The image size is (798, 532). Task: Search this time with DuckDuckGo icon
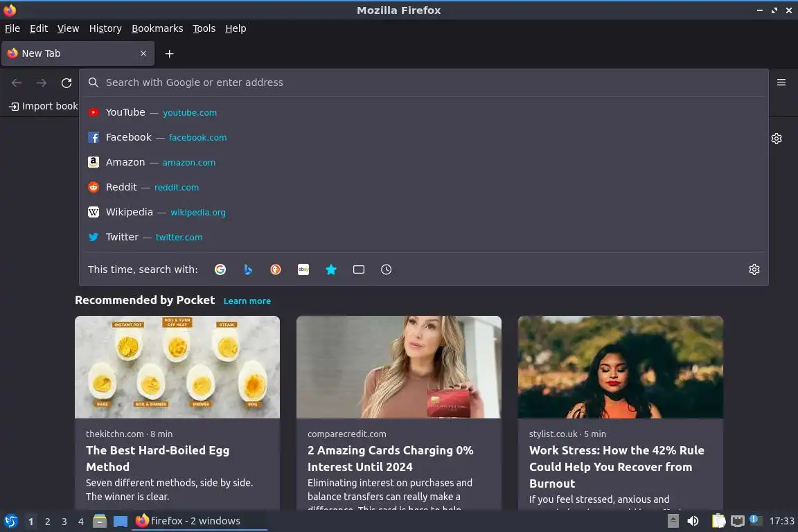275,269
